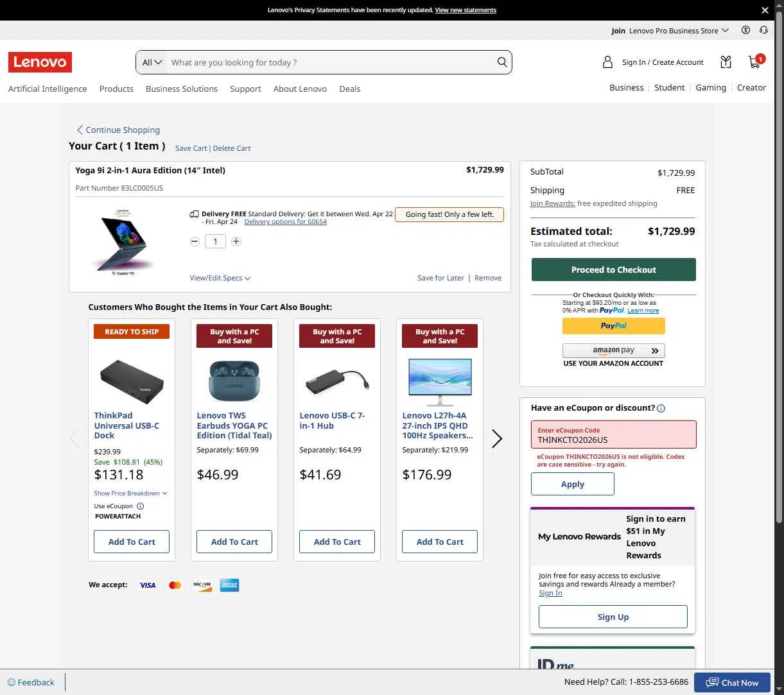Add TWS Earbuds to cart
The image size is (784, 695).
234,542
